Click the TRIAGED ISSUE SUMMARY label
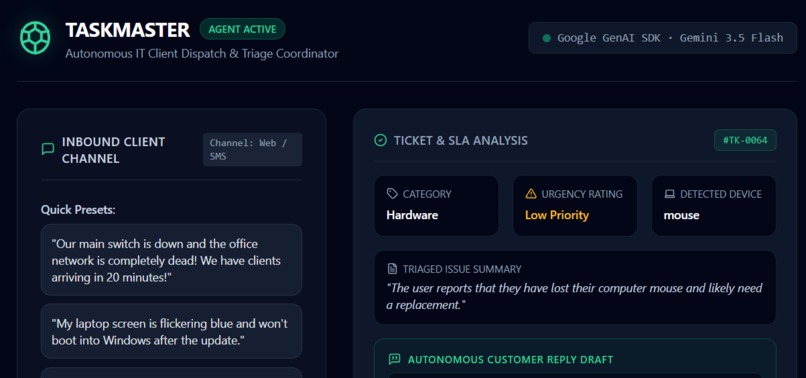The height and width of the screenshot is (378, 806). (462, 269)
